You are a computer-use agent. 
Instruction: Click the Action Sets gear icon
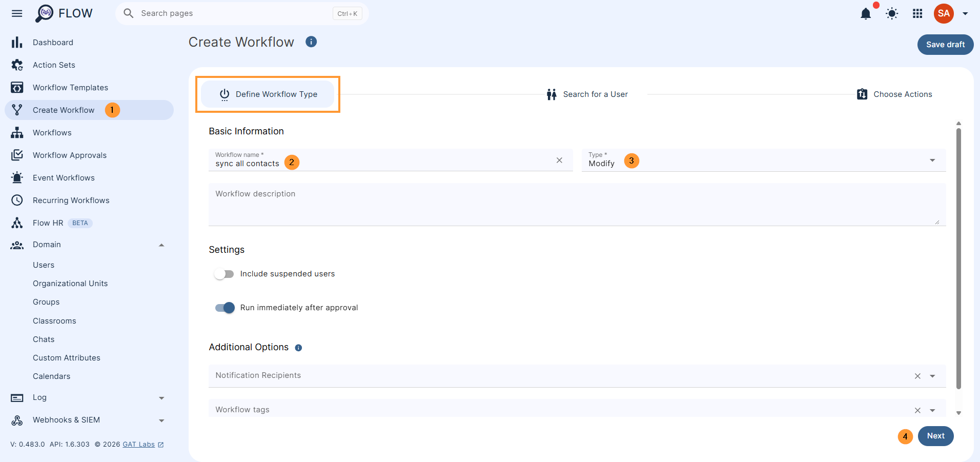[x=17, y=65]
